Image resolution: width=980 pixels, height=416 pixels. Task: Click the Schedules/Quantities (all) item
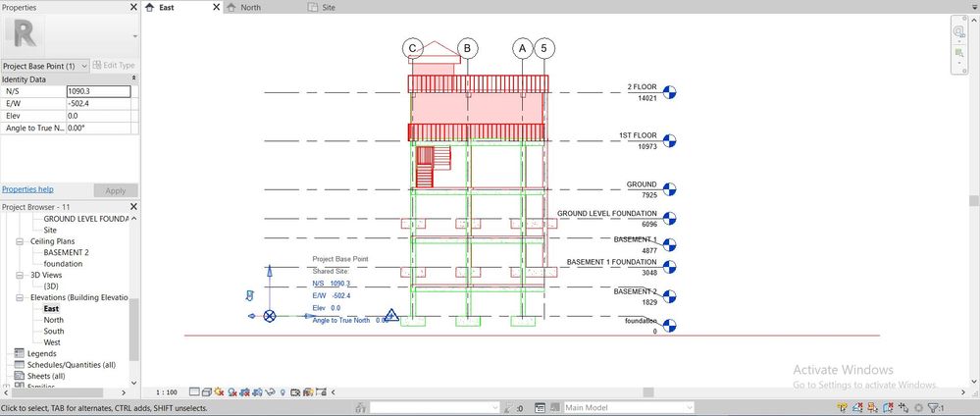(x=72, y=365)
